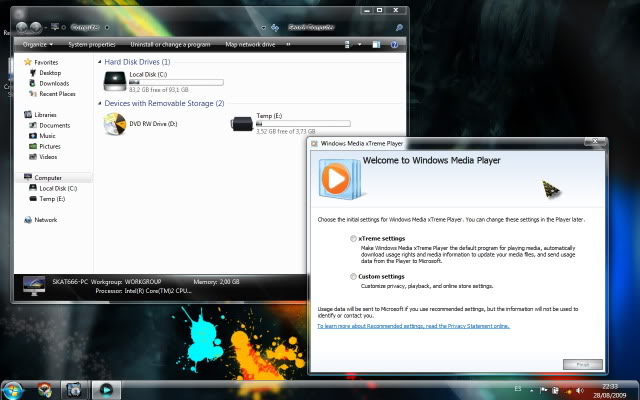Open the Privacy Statement online link
This screenshot has height=400, width=640.
point(413,326)
